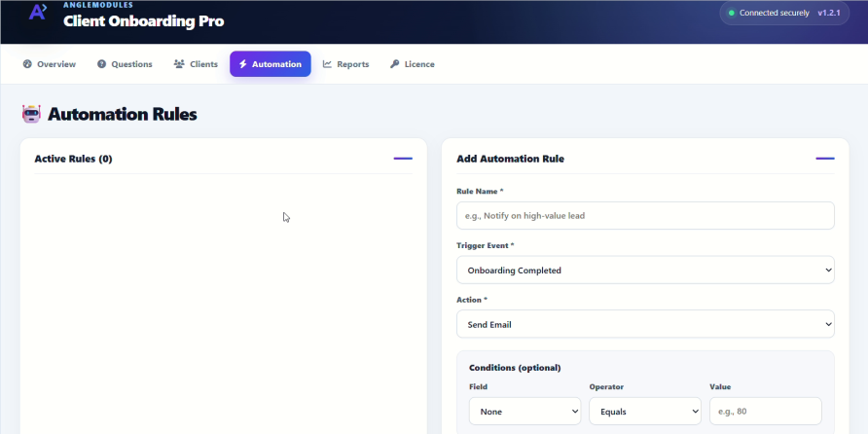The height and width of the screenshot is (434, 868).
Task: Click the green connection status dot
Action: [x=731, y=13]
